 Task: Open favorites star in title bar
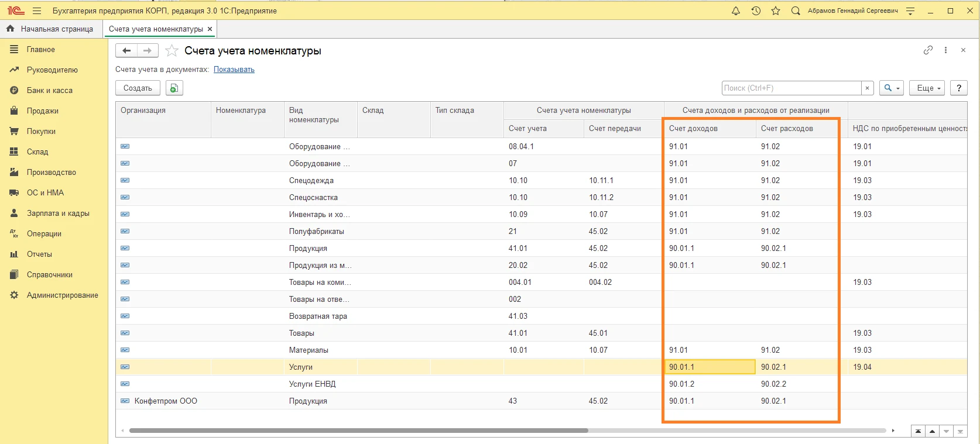pos(776,11)
